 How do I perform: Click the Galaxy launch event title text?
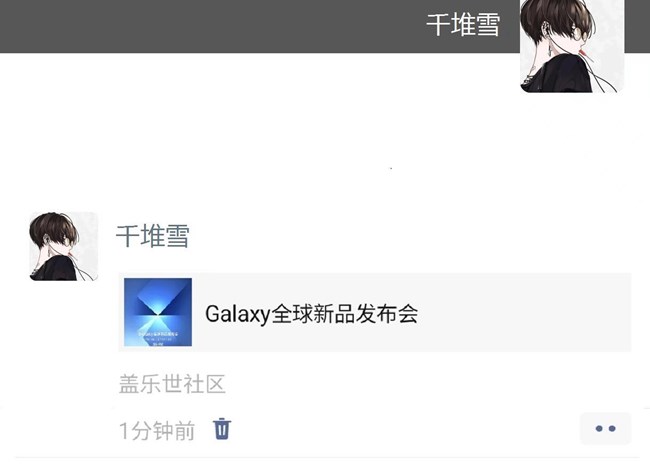click(311, 314)
